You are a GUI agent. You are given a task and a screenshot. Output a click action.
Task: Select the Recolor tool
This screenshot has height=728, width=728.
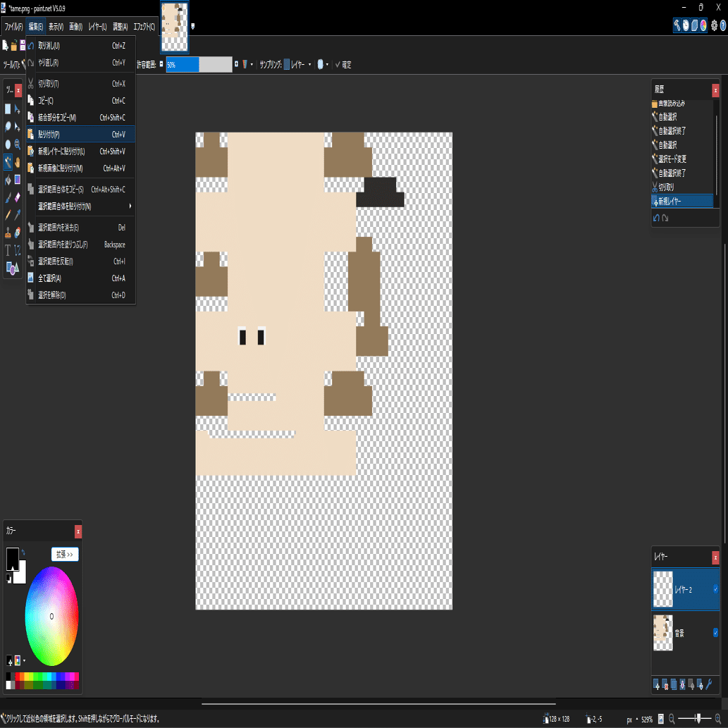[x=18, y=233]
